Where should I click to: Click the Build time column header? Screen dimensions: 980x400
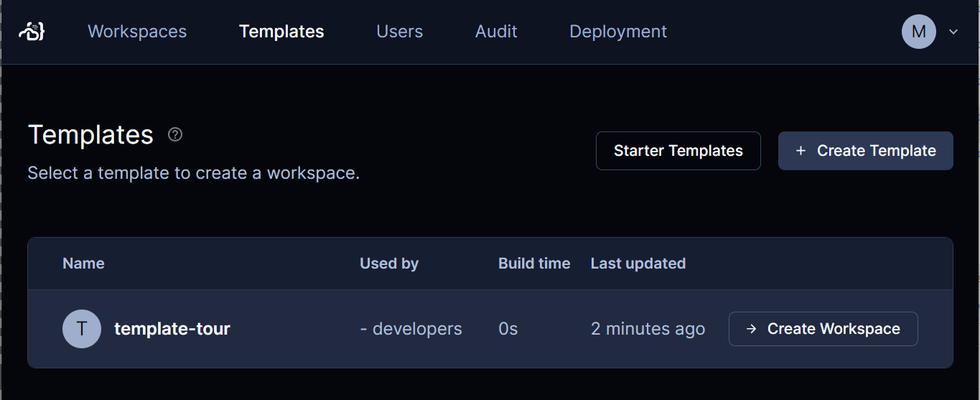534,264
